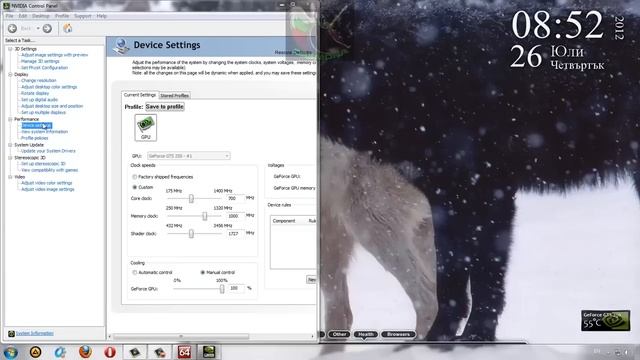Screen dimensions: 640x360
Task: Switch to the Current Settings tab
Action: click(140, 95)
